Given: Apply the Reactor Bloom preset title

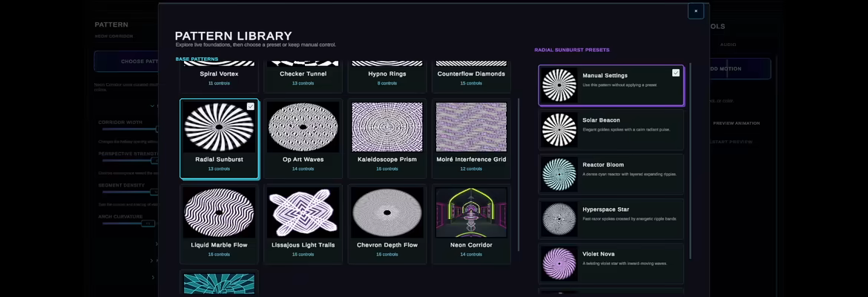Looking at the screenshot, I should (603, 165).
